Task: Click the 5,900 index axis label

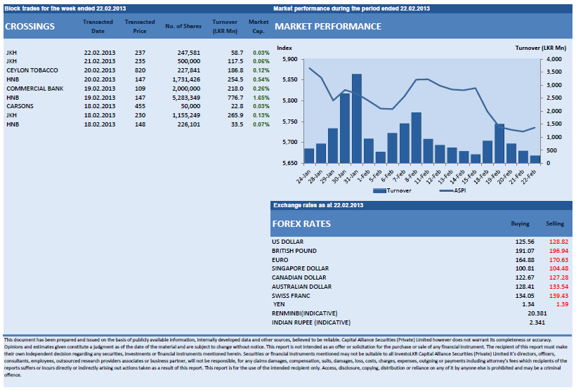Action: pyautogui.click(x=290, y=59)
